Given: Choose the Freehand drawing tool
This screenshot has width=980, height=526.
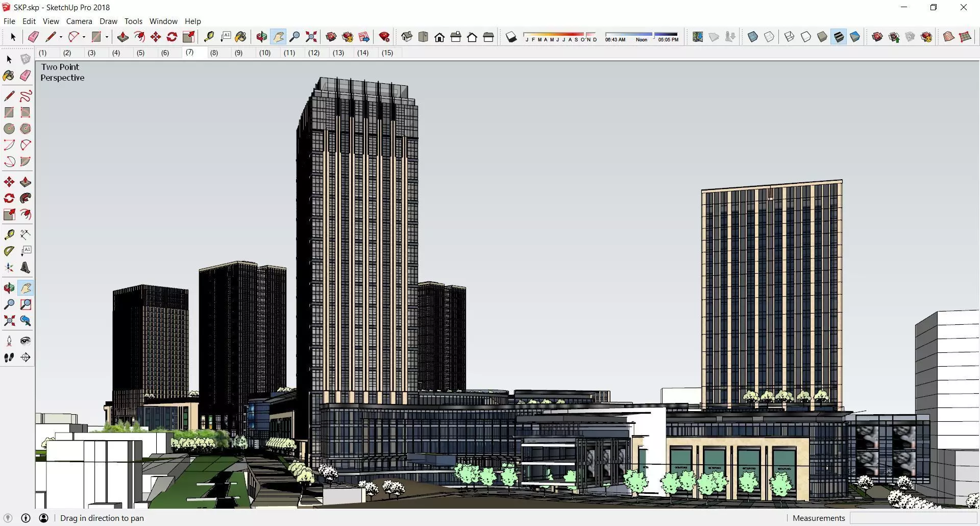Looking at the screenshot, I should (25, 96).
